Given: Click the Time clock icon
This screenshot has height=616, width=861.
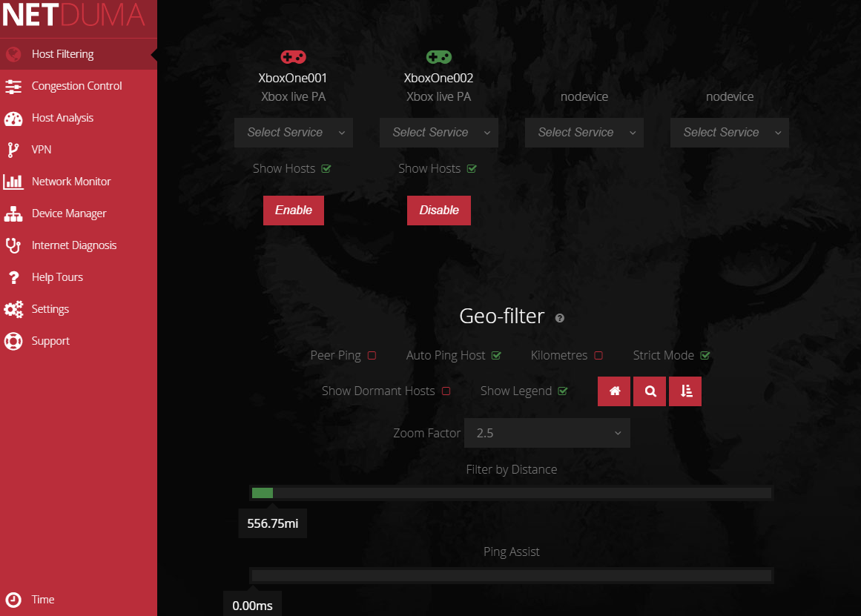Looking at the screenshot, I should tap(13, 600).
